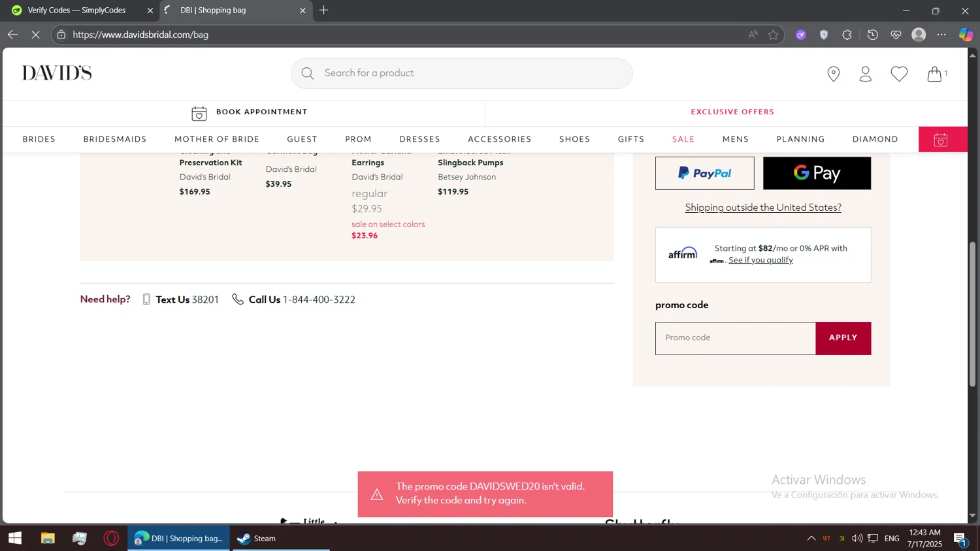Open Copilot icon in browser toolbar
Image resolution: width=980 pixels, height=551 pixels.
click(966, 35)
